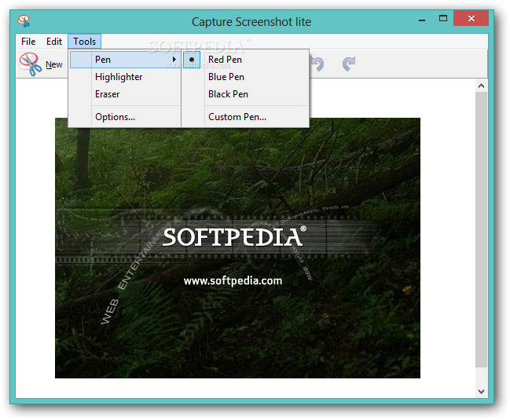Select Black Pen option
The height and width of the screenshot is (420, 510).
coord(245,94)
